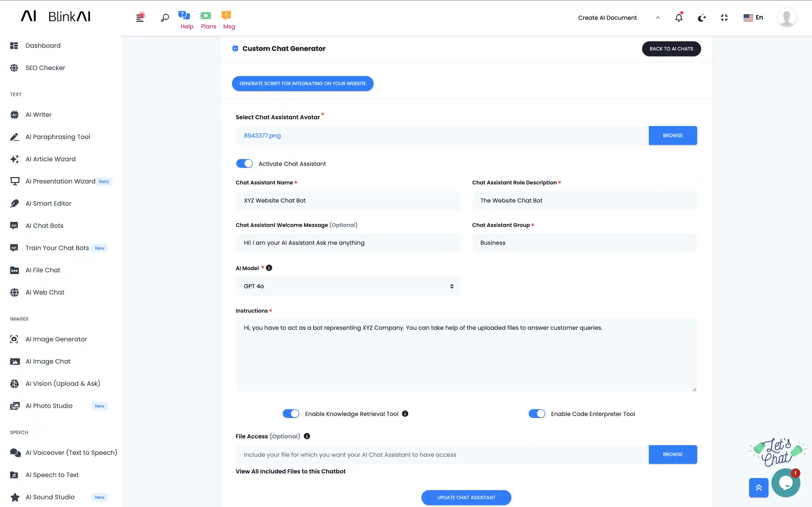This screenshot has width=812, height=507.
Task: Open the Plans money icon
Action: pyautogui.click(x=206, y=15)
